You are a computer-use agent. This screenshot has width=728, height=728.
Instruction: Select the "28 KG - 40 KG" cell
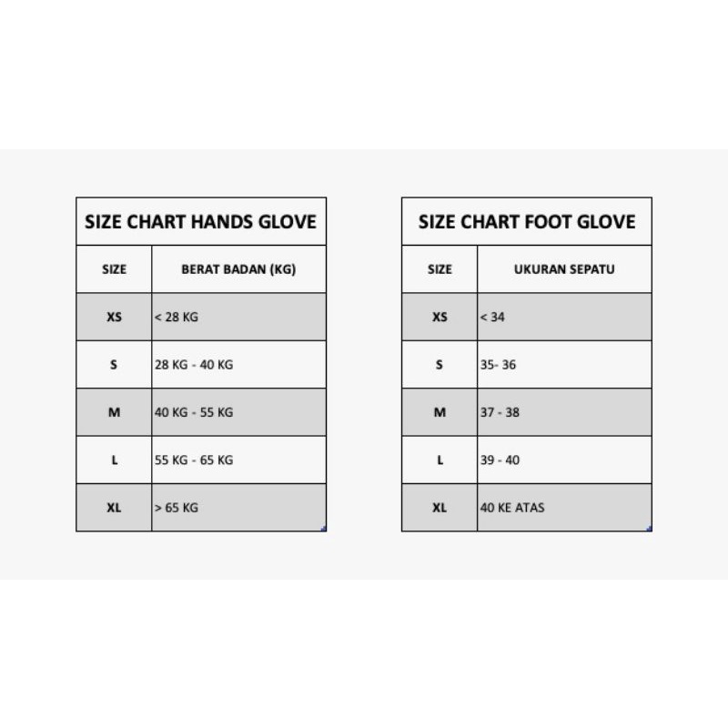(238, 365)
